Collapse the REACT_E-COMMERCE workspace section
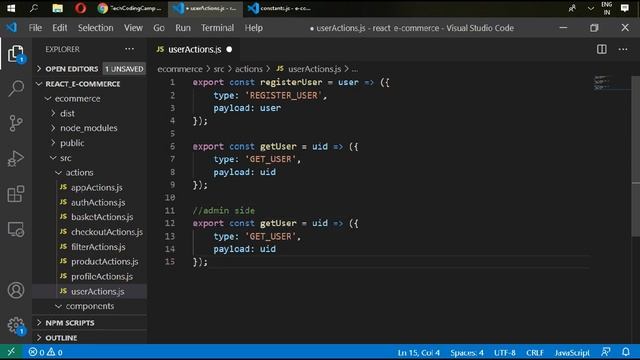This screenshot has height=360, width=640. (x=82, y=84)
